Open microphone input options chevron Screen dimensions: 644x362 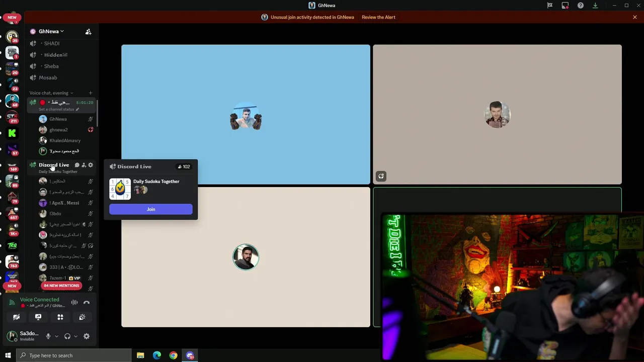(56, 336)
